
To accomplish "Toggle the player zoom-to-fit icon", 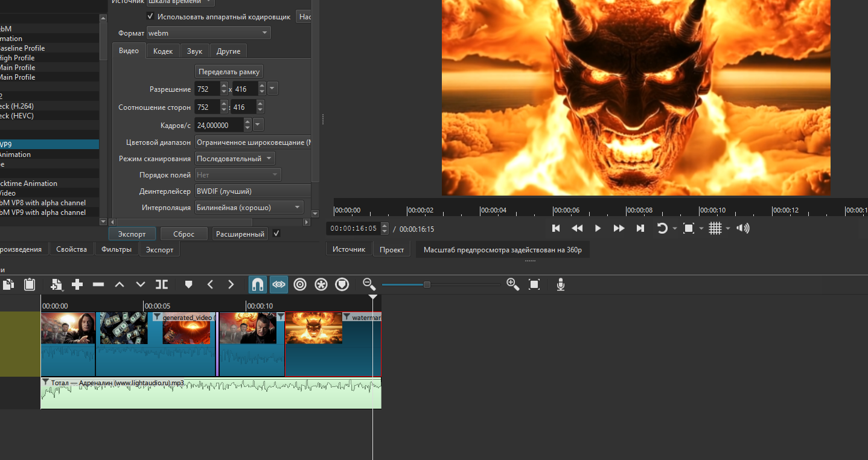I will pos(689,228).
